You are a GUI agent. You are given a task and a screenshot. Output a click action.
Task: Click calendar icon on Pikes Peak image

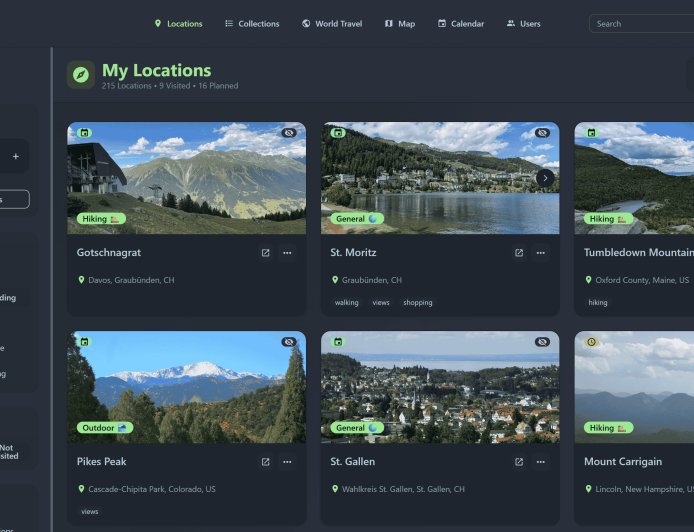(x=85, y=342)
